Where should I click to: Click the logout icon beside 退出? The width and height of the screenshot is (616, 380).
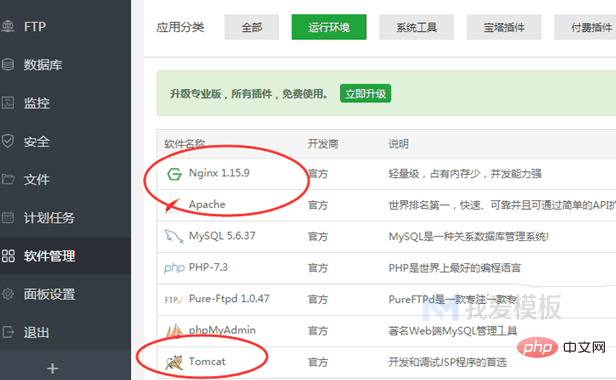point(8,332)
